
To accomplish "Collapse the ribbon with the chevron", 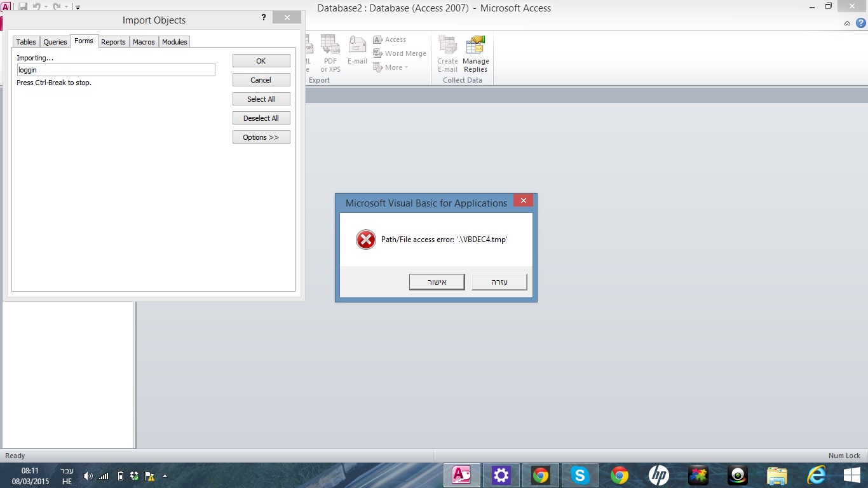I will [847, 24].
